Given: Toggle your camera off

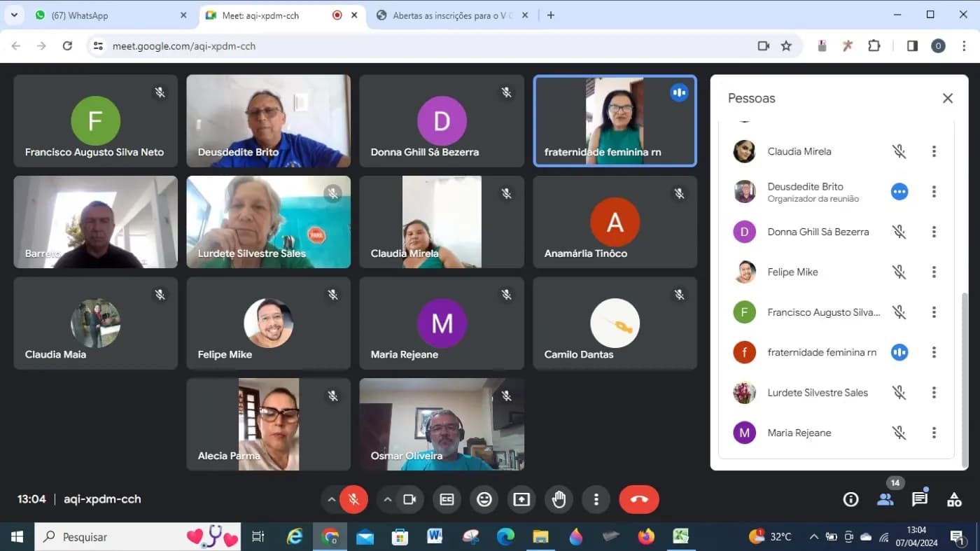Looking at the screenshot, I should tap(409, 499).
